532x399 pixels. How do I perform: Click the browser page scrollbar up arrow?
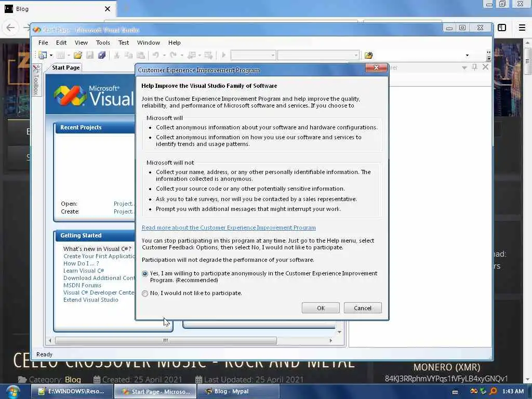click(x=527, y=43)
